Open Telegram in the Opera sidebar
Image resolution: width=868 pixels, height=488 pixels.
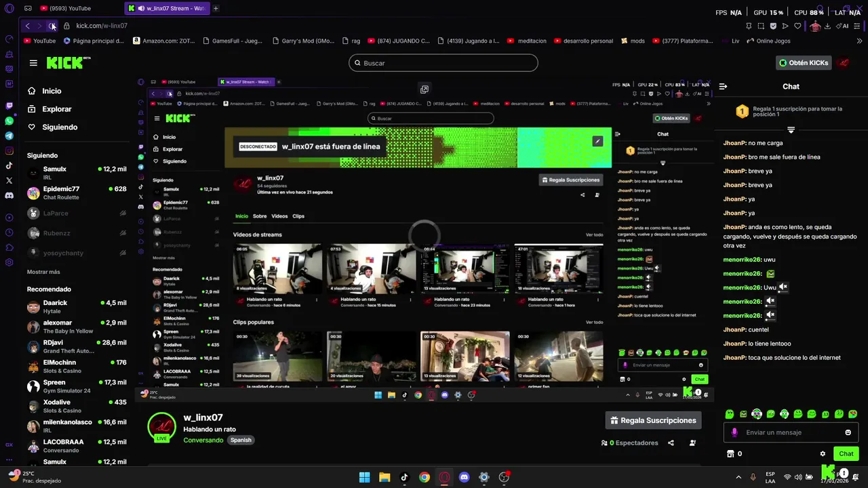[9, 136]
